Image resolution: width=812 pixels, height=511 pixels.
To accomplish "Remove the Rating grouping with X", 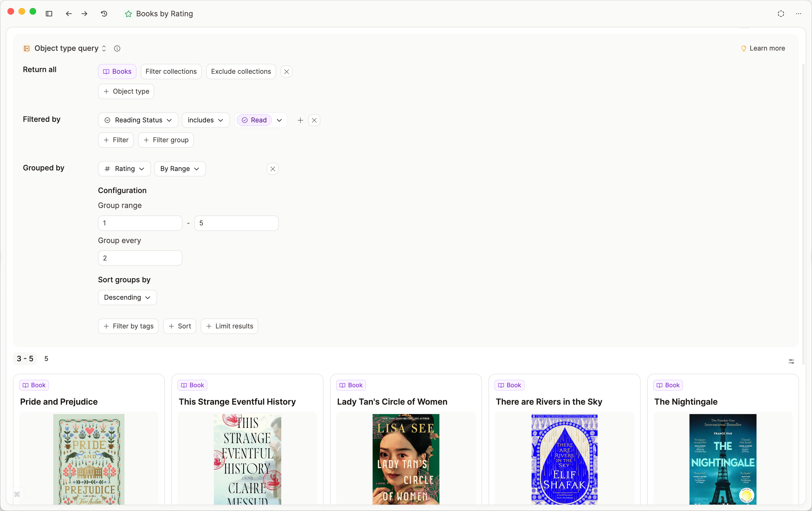I will point(272,169).
